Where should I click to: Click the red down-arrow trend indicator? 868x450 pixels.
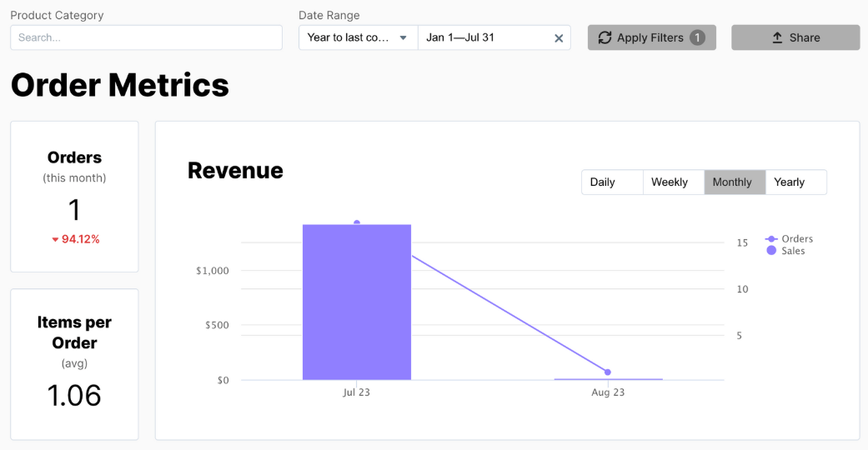pos(55,240)
